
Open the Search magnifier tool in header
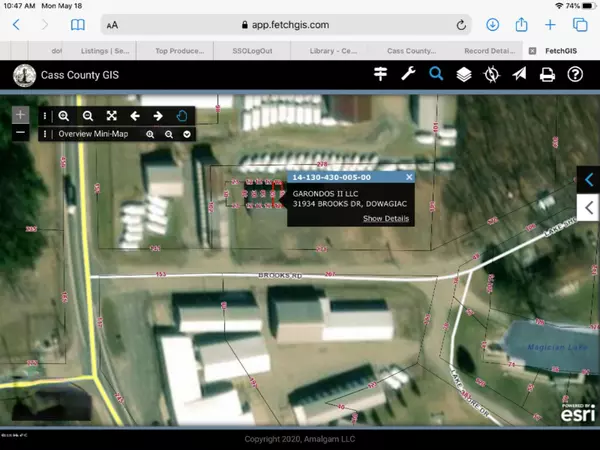click(x=436, y=74)
